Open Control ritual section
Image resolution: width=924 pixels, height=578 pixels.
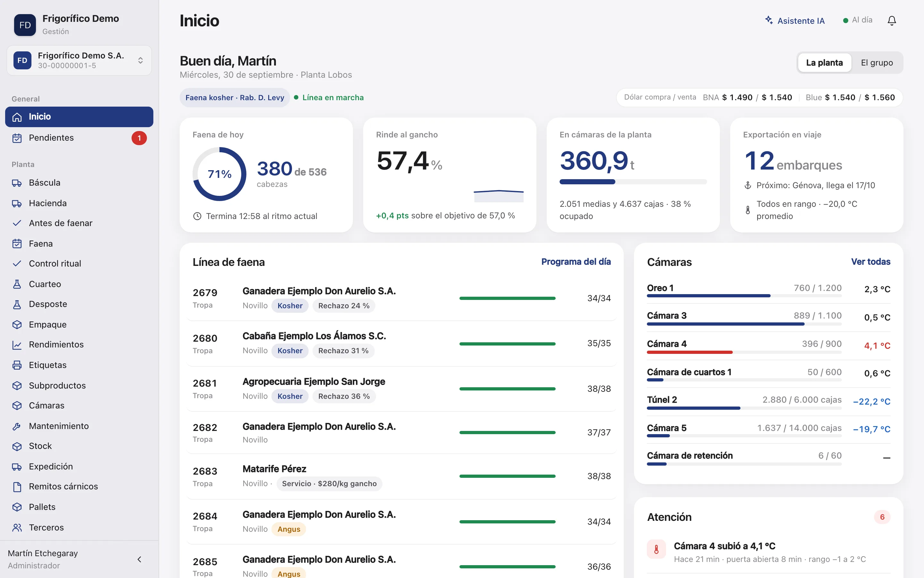tap(79, 264)
